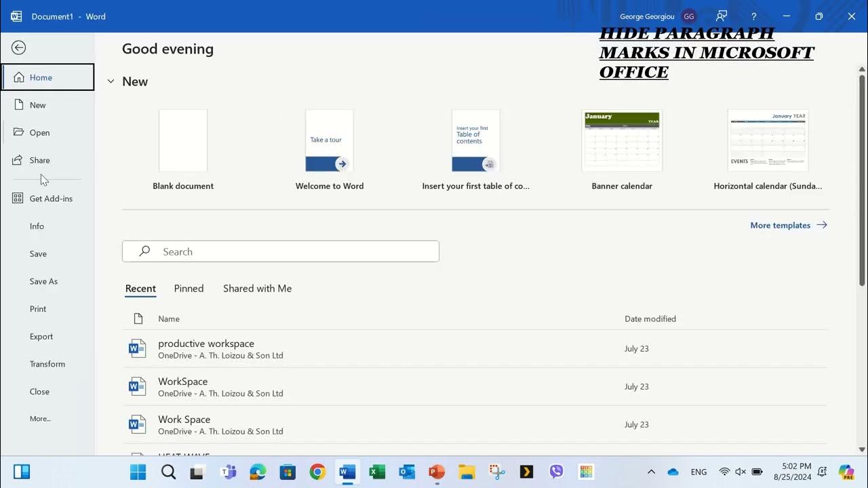This screenshot has height=488, width=868.
Task: Open Snipping Tool from taskbar
Action: click(497, 472)
